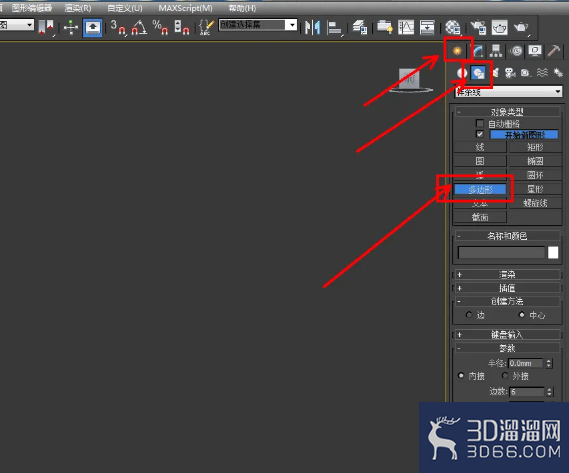Viewport: 569px width, 473px height.
Task: Open the Hierarchy tab in command panel
Action: click(496, 51)
